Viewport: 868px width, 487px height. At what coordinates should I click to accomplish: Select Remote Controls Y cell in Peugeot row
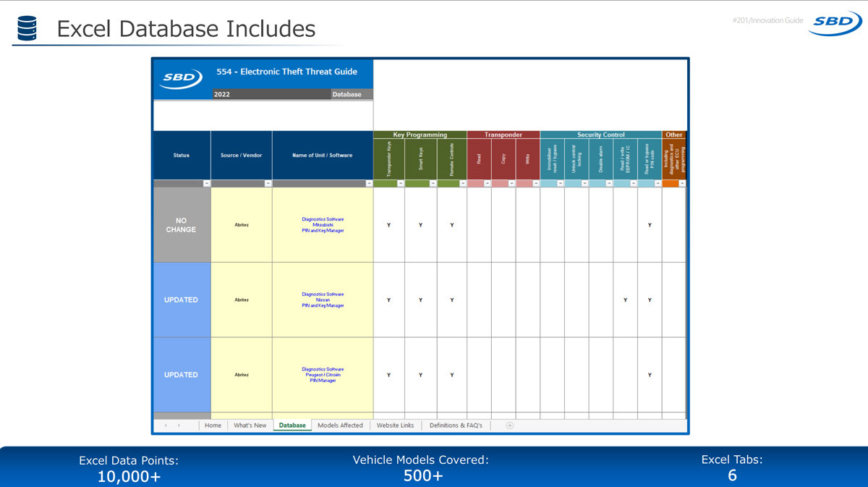click(x=452, y=375)
